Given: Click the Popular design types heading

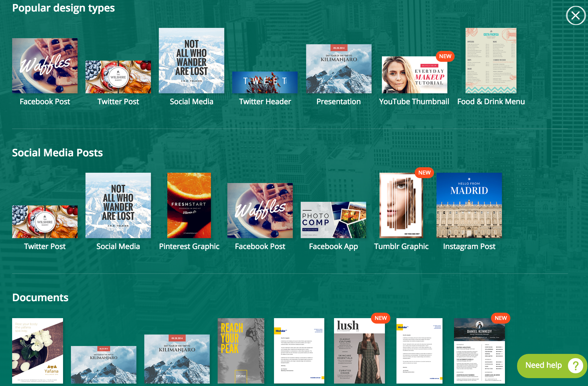Looking at the screenshot, I should pyautogui.click(x=63, y=8).
